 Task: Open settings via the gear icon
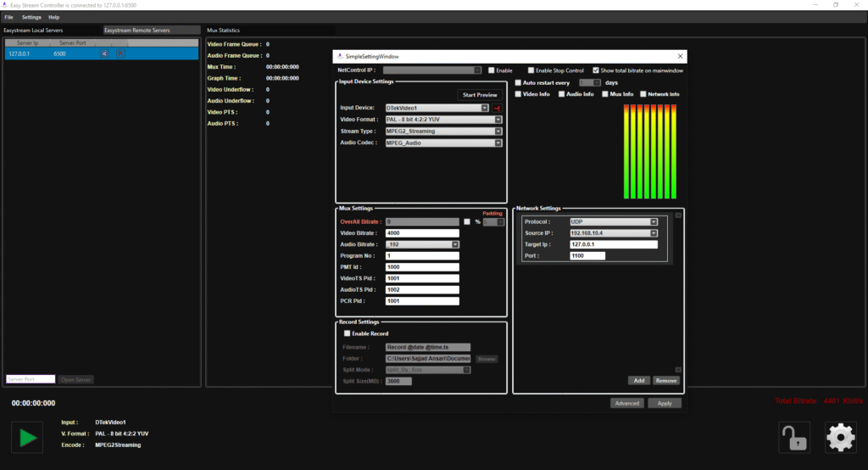click(x=840, y=437)
